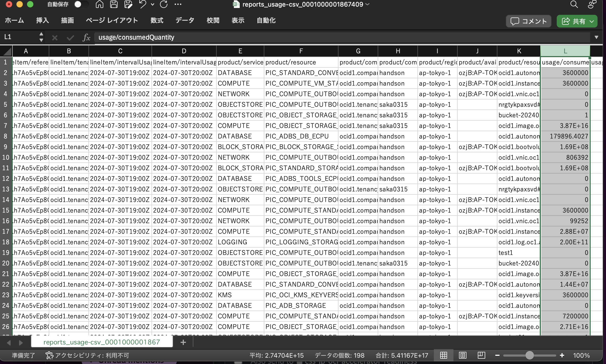Switch to Normal grid view in status bar

point(444,355)
